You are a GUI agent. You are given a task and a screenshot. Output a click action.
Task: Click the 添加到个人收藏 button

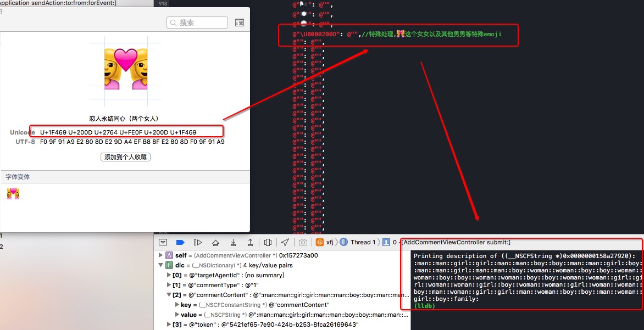coord(125,157)
